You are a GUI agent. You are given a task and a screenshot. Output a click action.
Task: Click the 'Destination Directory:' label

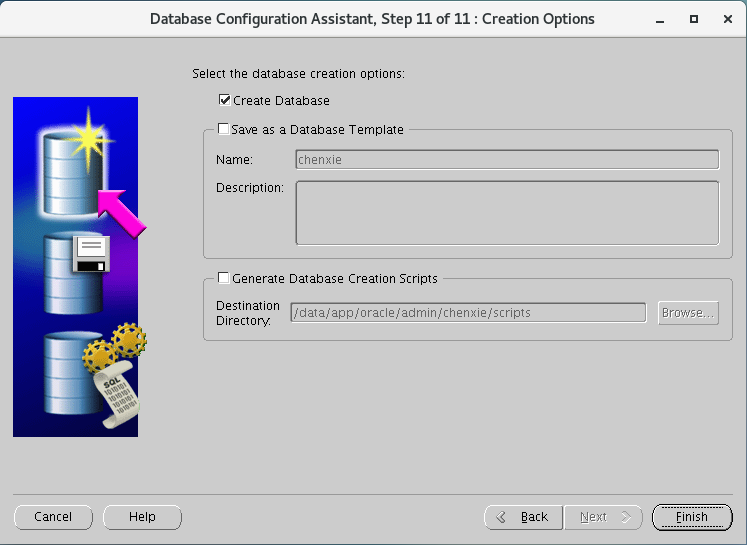tap(248, 313)
